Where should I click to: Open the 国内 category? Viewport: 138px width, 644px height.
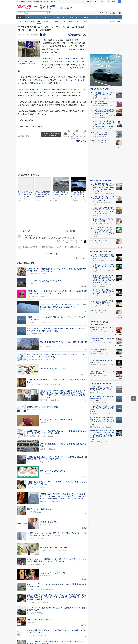pos(26,21)
